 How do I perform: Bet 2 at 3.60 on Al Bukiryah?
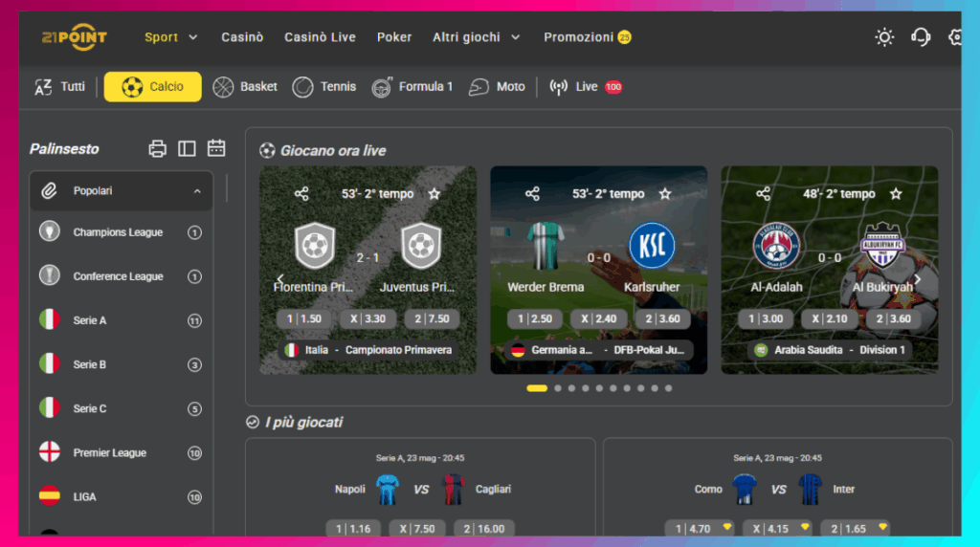(893, 319)
